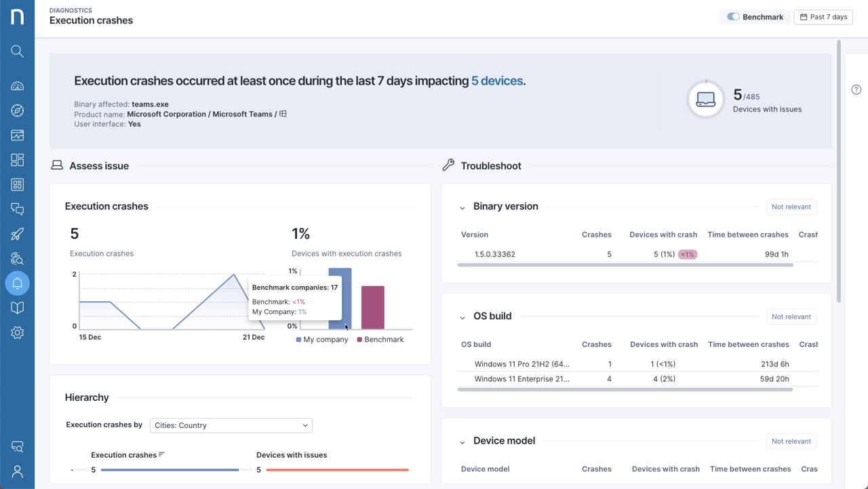The width and height of the screenshot is (868, 489).
Task: Toggle the My company legend item
Action: (x=322, y=340)
